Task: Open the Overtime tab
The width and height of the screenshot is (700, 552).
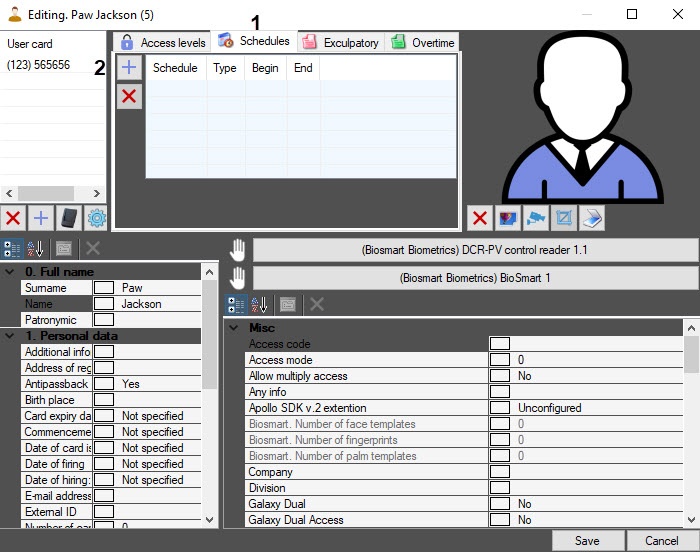Action: (x=422, y=42)
